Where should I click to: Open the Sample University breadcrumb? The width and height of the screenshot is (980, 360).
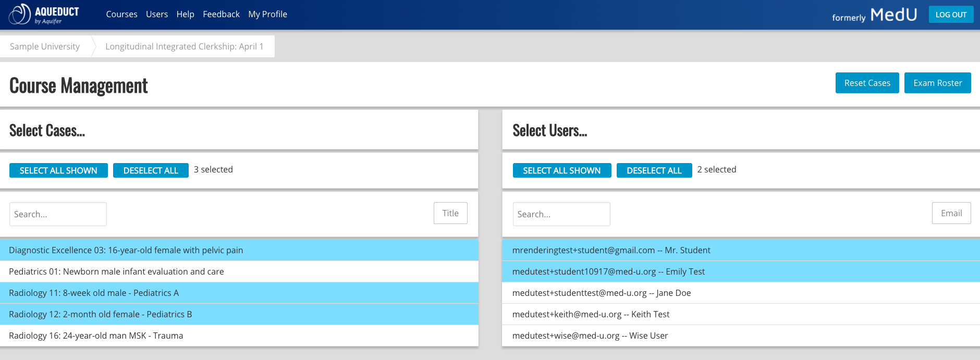coord(45,46)
